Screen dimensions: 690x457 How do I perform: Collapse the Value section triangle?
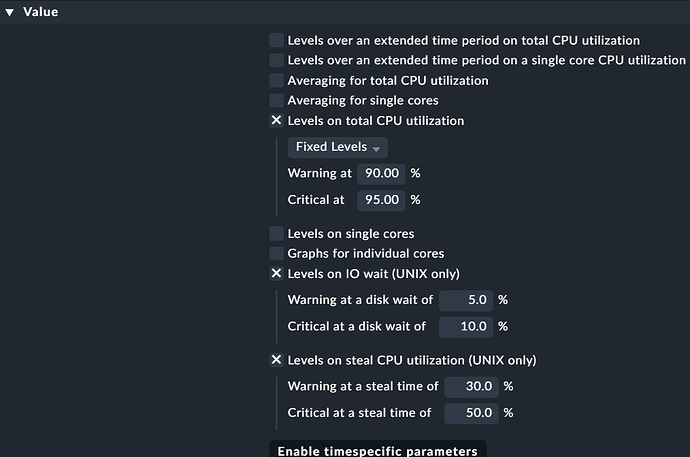10,12
